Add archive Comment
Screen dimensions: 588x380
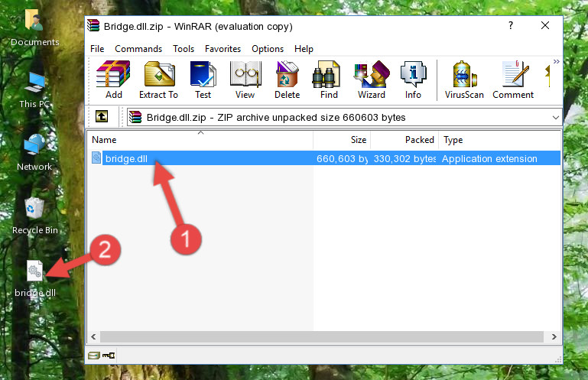click(513, 80)
